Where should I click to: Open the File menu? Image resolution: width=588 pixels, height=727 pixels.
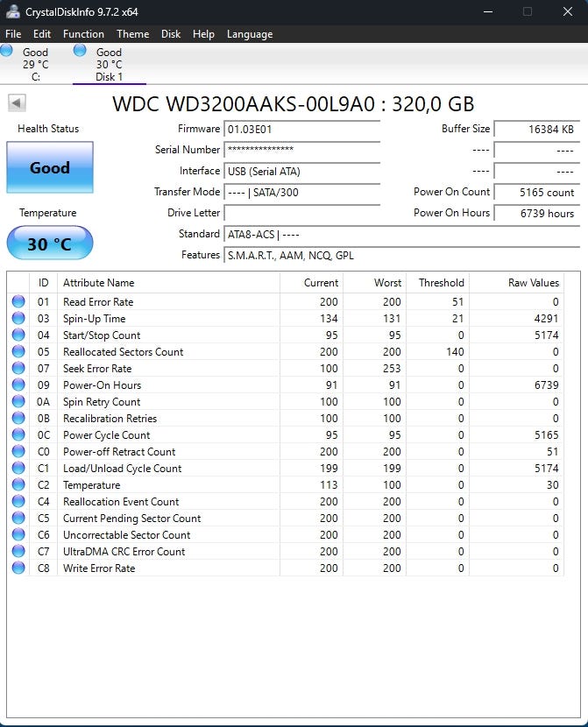tap(13, 34)
